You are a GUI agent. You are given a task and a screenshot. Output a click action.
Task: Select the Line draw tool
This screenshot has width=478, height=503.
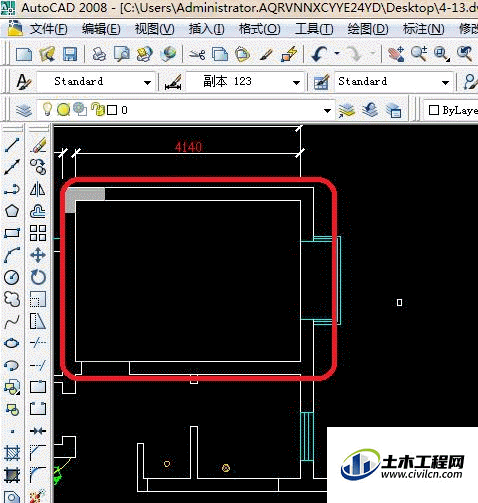tap(12, 145)
